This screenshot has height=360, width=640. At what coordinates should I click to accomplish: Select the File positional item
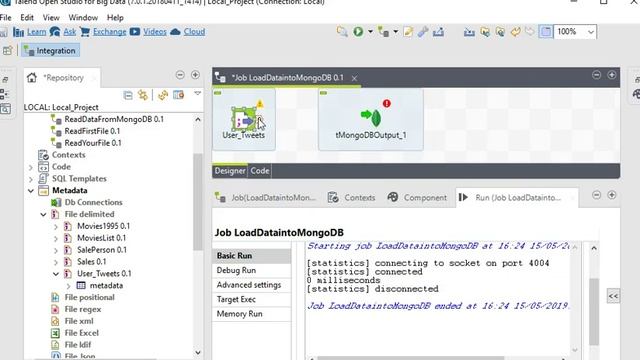tap(89, 297)
